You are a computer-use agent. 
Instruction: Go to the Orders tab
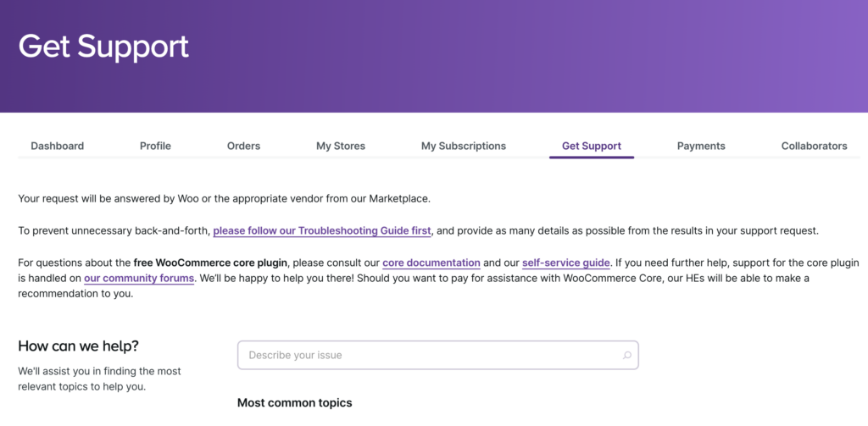click(x=243, y=146)
